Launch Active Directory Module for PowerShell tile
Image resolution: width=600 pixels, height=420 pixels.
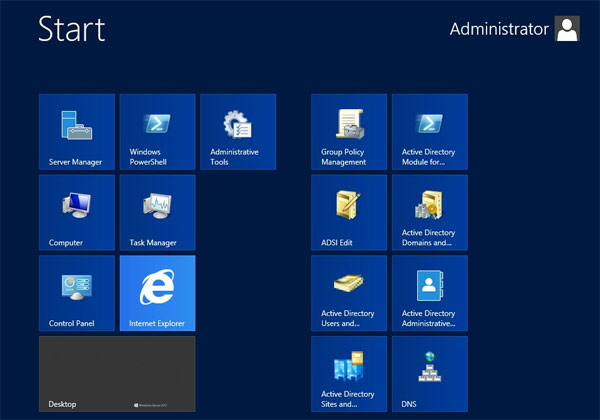point(430,132)
